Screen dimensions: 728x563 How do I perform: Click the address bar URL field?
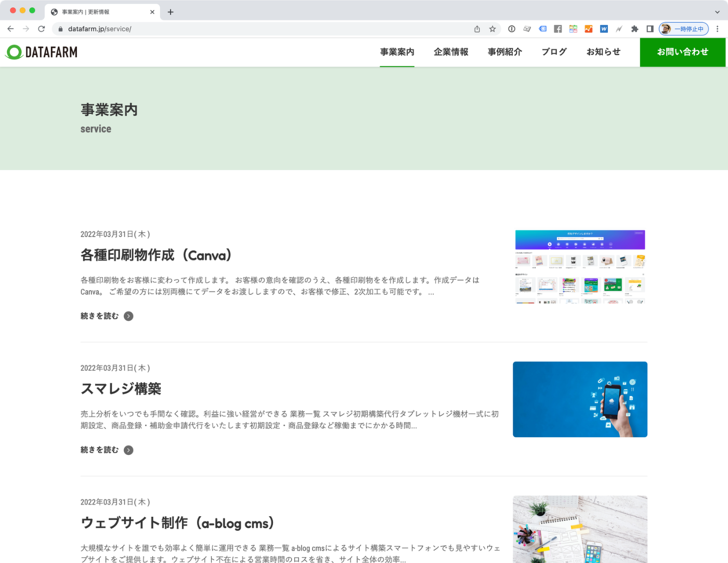(x=260, y=29)
